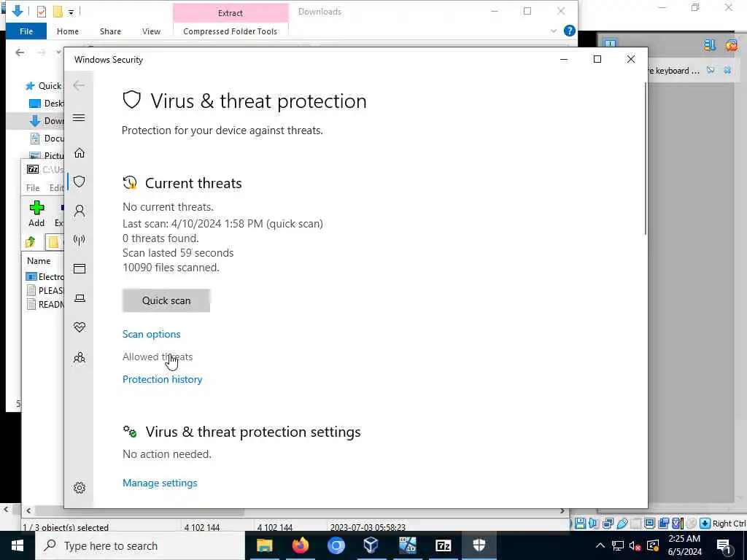Switch to View tab in File Explorer
Screen dimensions: 747x560
tap(151, 31)
